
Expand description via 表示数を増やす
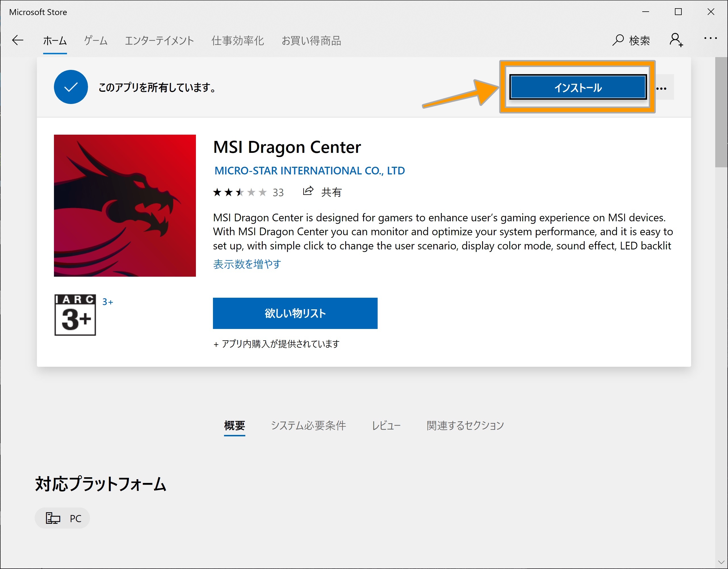[247, 264]
